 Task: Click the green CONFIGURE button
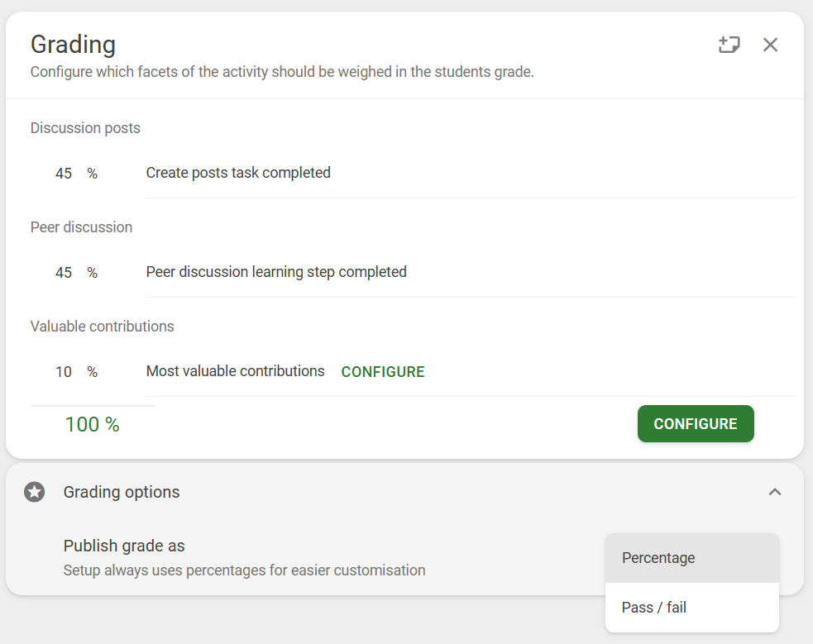click(x=696, y=424)
